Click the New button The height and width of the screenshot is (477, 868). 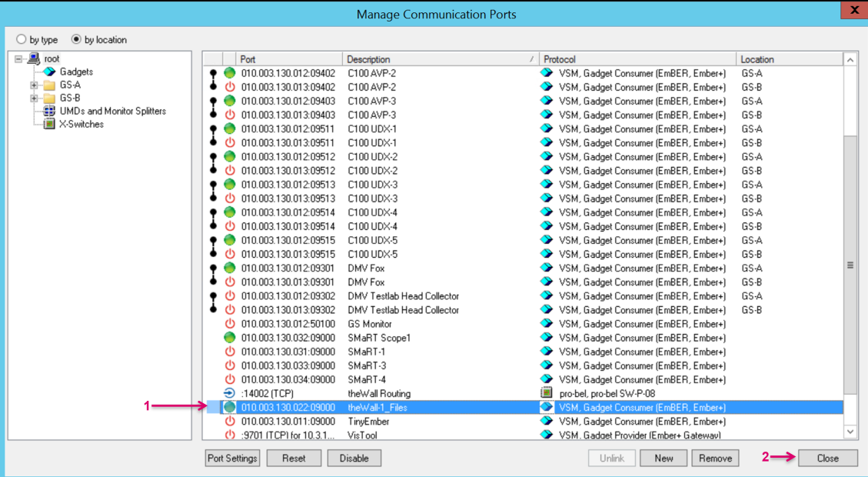(x=663, y=458)
